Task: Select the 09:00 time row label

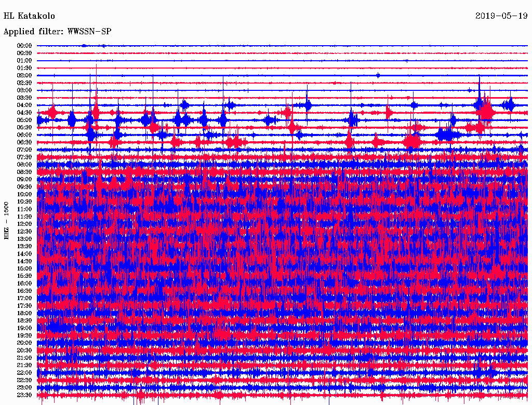Action: pos(24,180)
